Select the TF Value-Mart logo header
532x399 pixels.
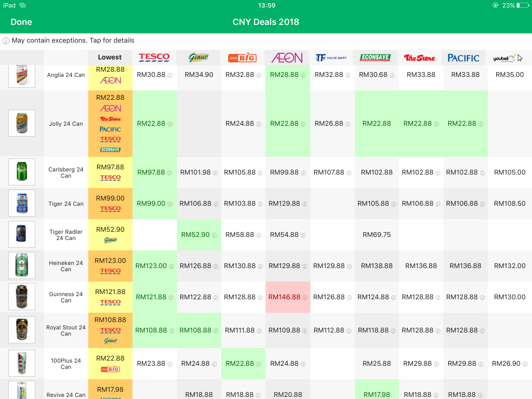pos(331,58)
